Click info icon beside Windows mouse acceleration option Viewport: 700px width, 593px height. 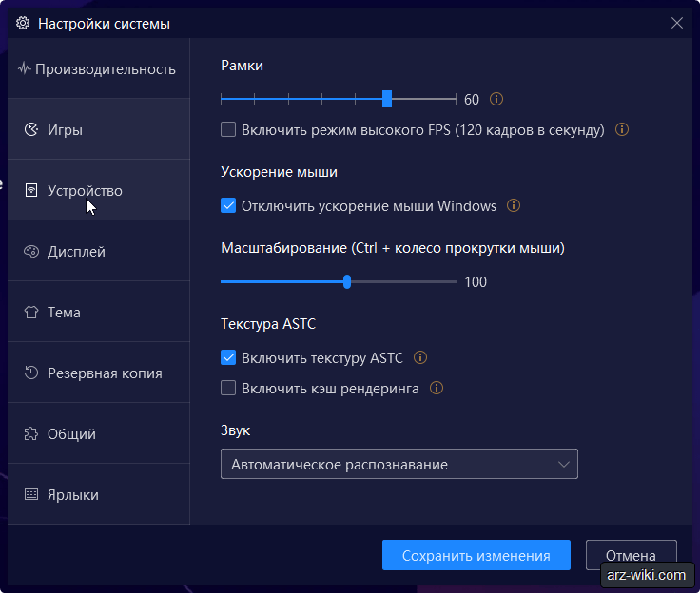[514, 205]
